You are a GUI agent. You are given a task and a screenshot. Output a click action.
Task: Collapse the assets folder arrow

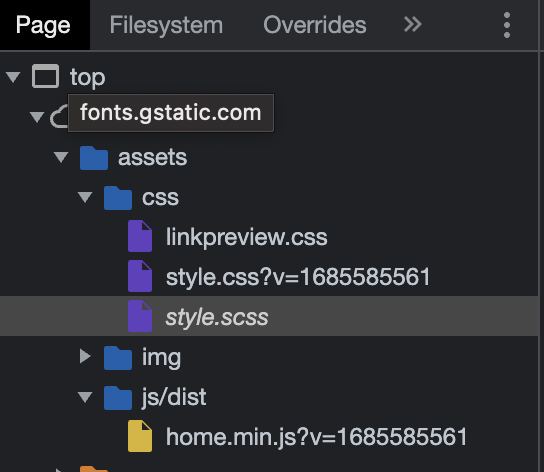pyautogui.click(x=61, y=157)
